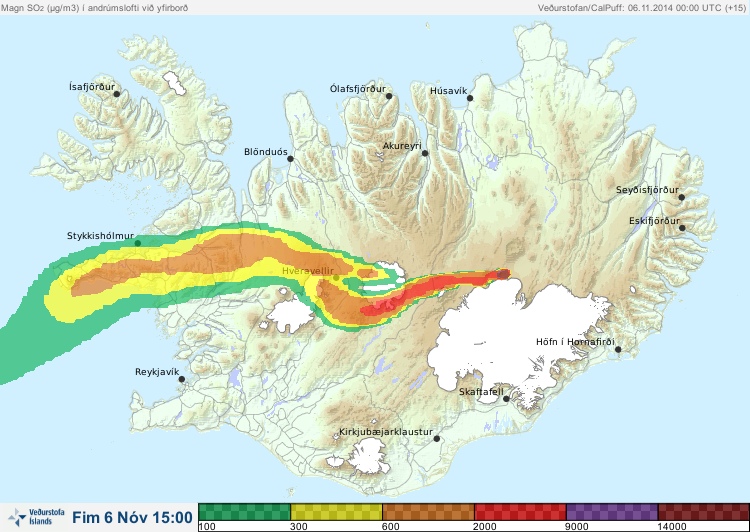Click the 'Höfn í Hornafirði' label
This screenshot has height=532, width=750.
pos(575,342)
